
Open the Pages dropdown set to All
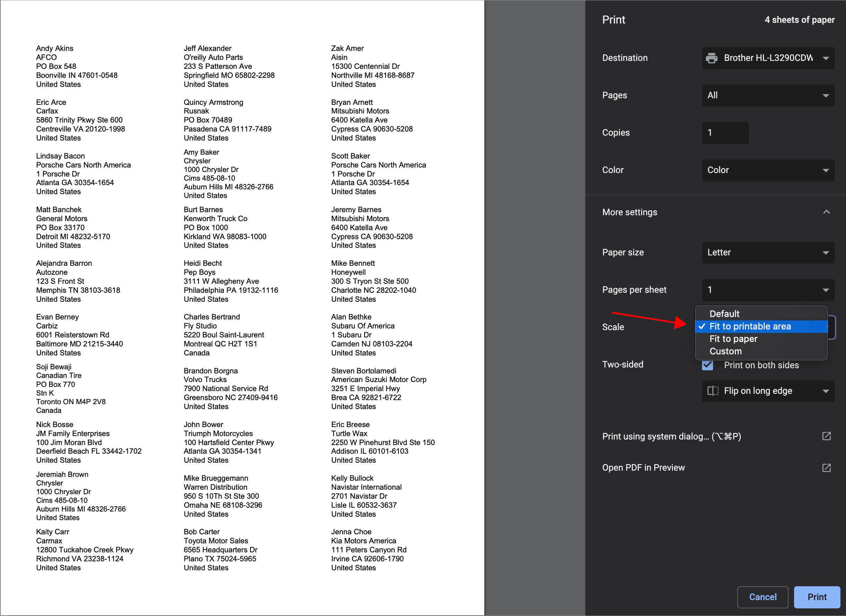(x=768, y=96)
